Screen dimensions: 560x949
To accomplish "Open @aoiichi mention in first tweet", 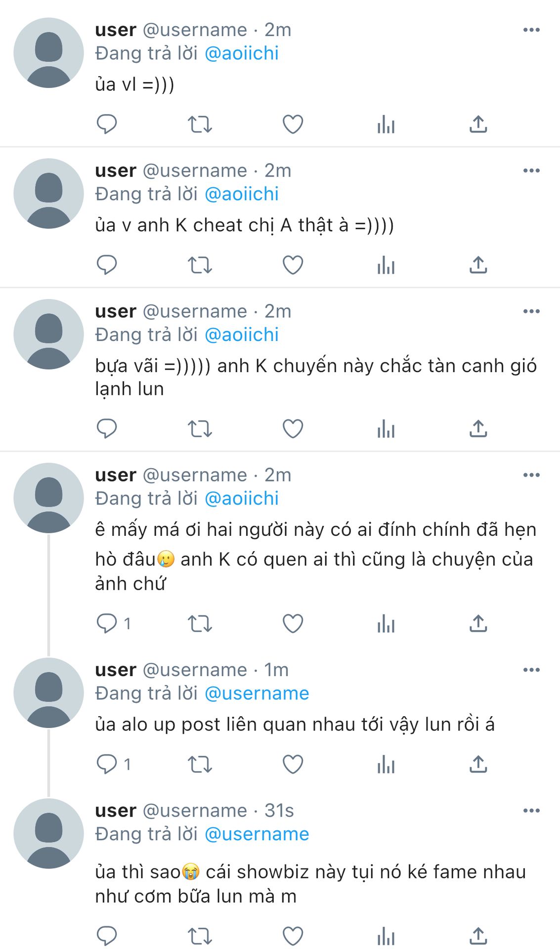I will click(x=241, y=53).
